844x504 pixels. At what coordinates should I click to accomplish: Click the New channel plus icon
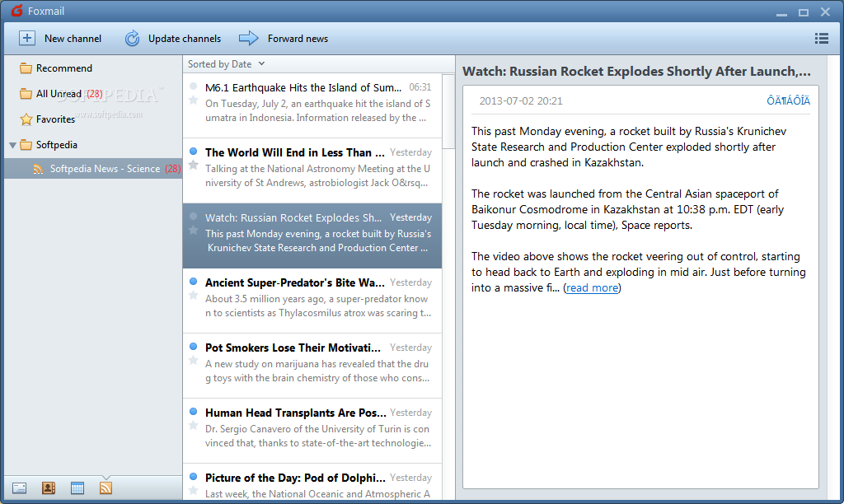point(27,38)
